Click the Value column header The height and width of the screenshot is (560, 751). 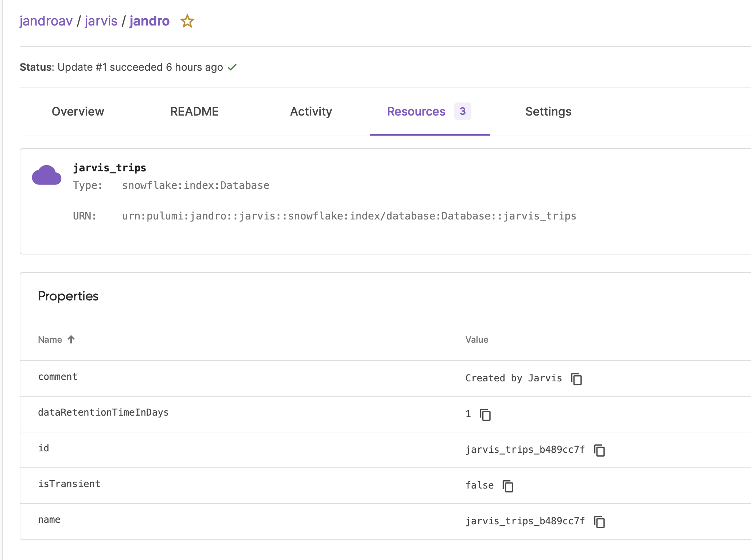477,339
